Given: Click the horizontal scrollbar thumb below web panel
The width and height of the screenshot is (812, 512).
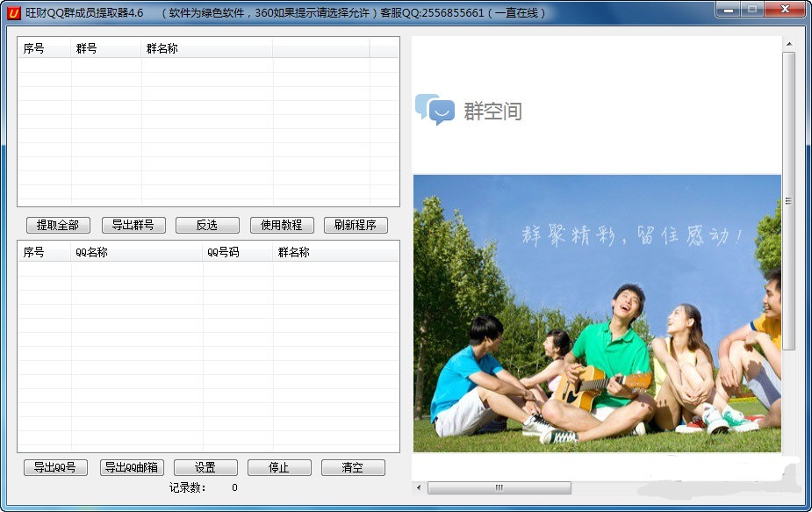Looking at the screenshot, I should pyautogui.click(x=499, y=487).
